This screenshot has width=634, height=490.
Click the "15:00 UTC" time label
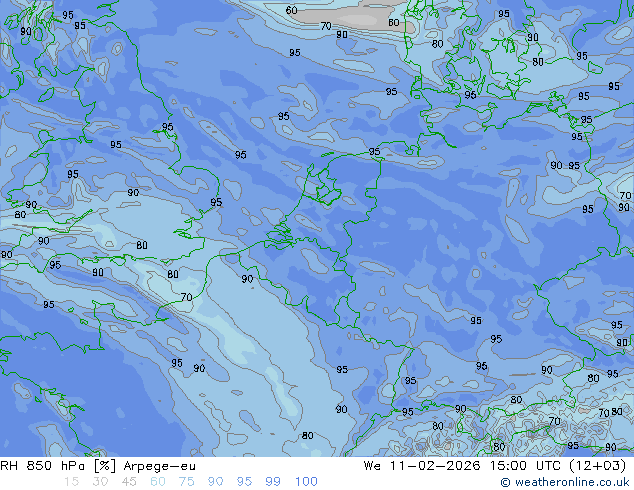[525, 466]
